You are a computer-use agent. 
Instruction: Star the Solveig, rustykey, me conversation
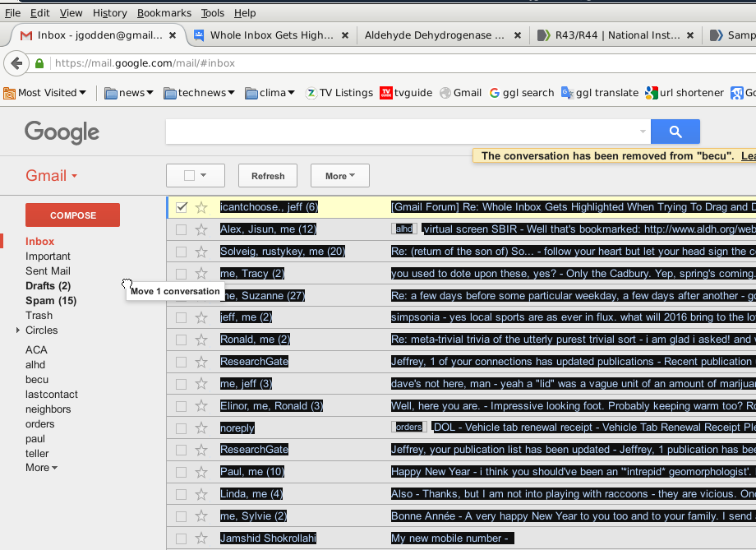(x=201, y=252)
